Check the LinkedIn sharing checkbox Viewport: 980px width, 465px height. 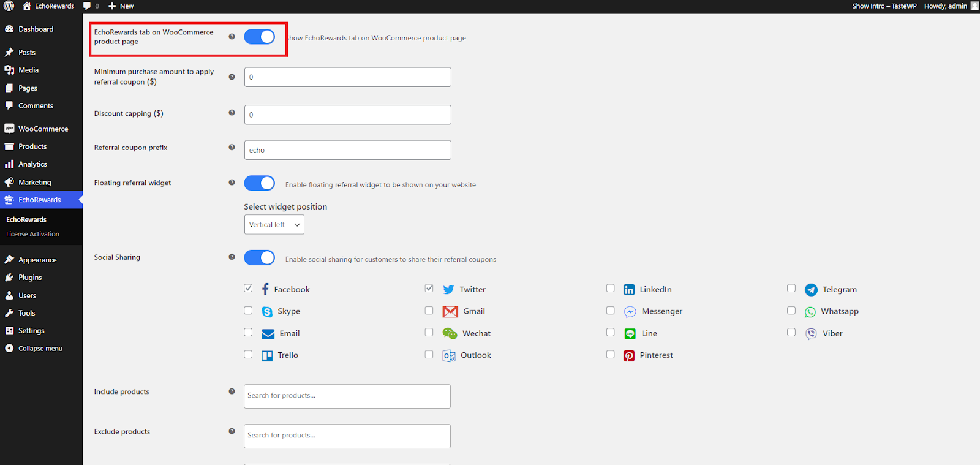click(x=610, y=289)
